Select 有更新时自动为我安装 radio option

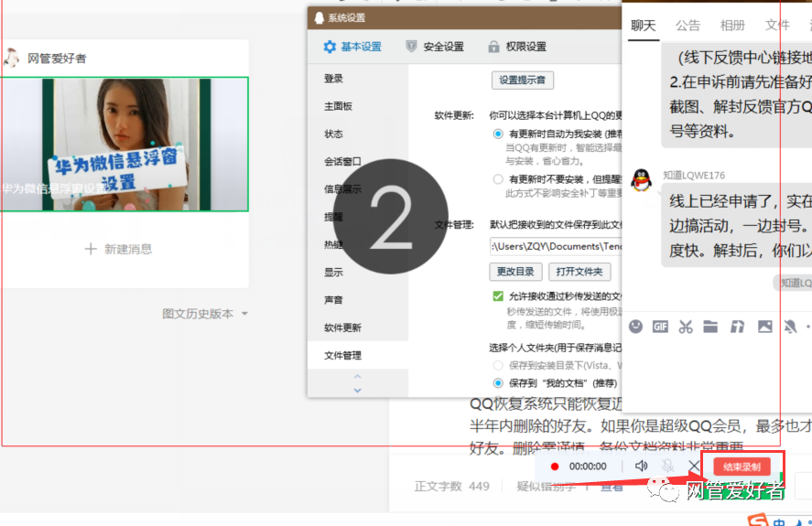tap(498, 134)
